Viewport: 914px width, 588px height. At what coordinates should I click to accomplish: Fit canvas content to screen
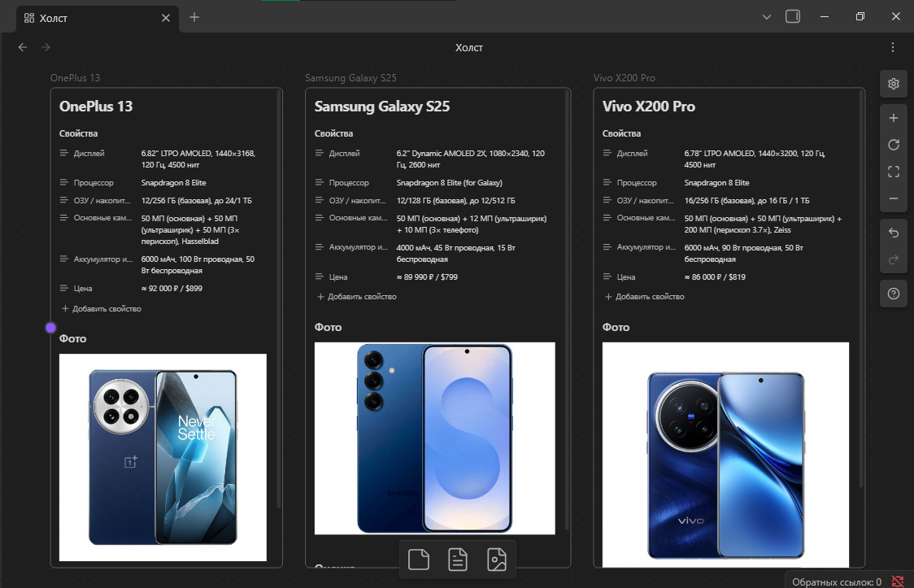tap(893, 172)
